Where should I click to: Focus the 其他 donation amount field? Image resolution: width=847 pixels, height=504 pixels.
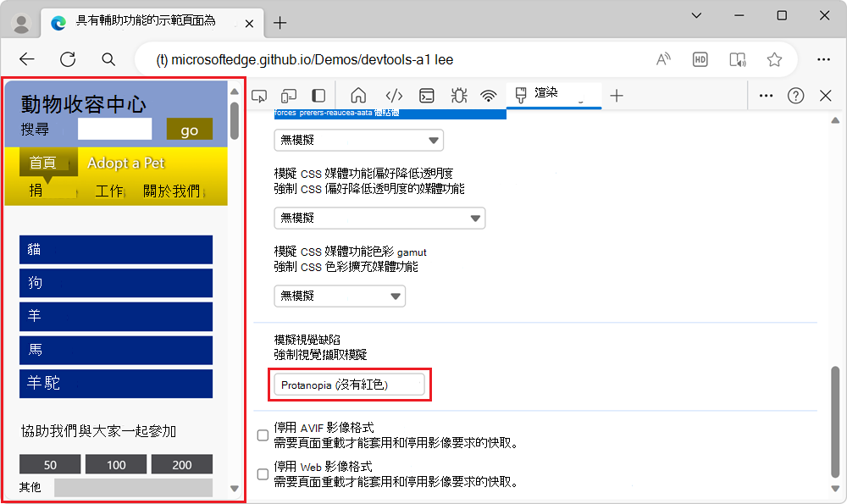point(133,487)
